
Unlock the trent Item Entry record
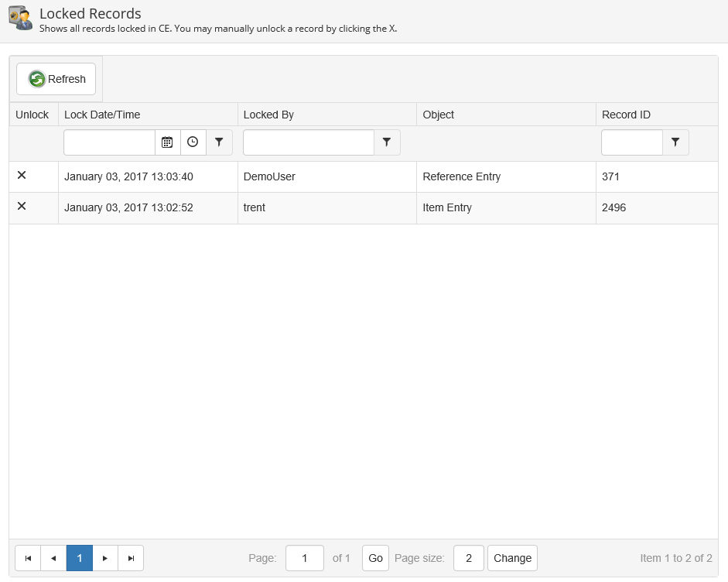pos(22,206)
